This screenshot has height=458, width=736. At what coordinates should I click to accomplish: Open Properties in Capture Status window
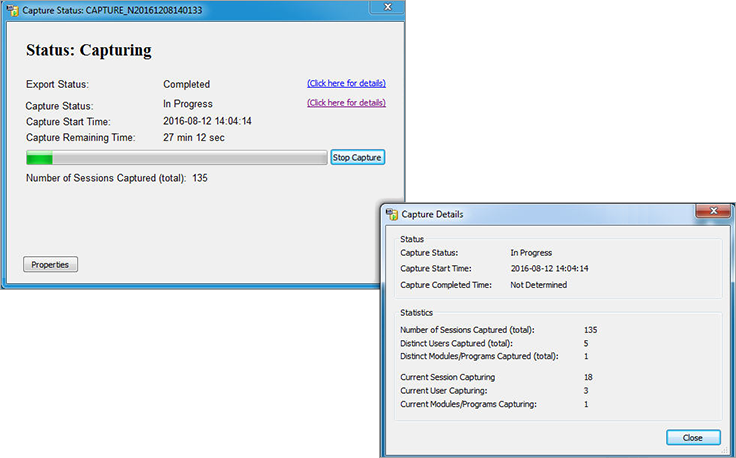click(x=50, y=265)
